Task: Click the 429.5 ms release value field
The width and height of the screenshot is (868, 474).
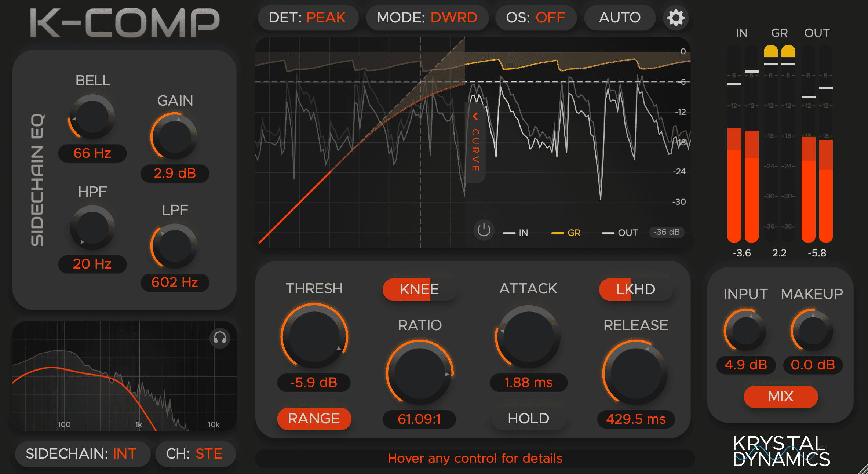Action: (636, 419)
